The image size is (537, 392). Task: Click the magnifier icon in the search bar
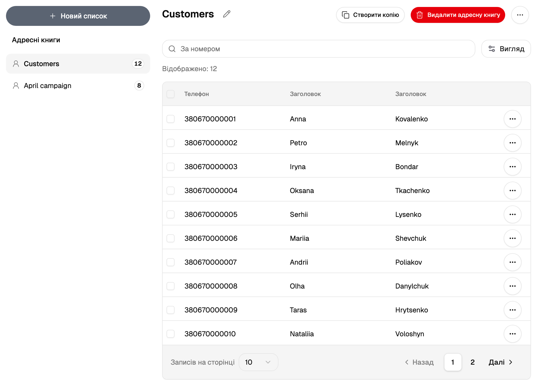(x=172, y=49)
